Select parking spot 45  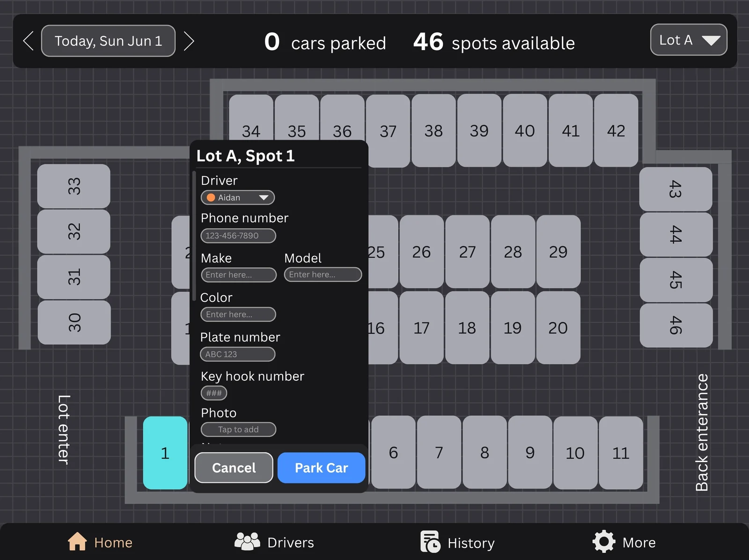pyautogui.click(x=676, y=280)
